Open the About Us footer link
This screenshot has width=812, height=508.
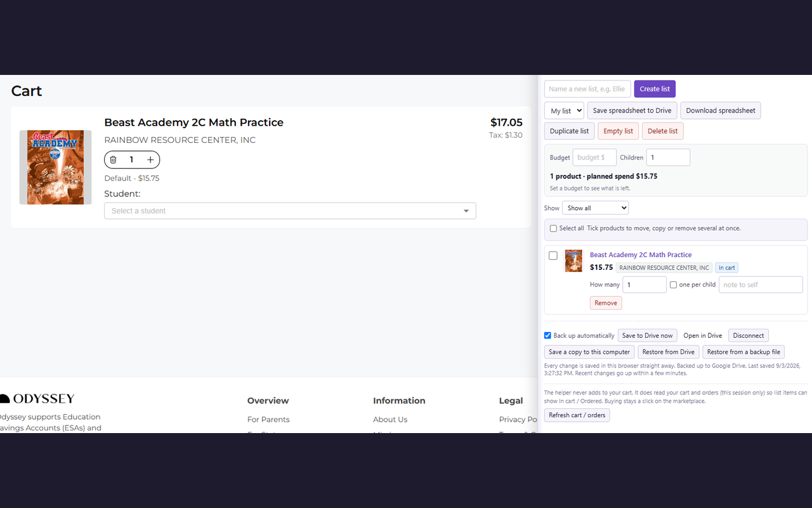pyautogui.click(x=390, y=419)
